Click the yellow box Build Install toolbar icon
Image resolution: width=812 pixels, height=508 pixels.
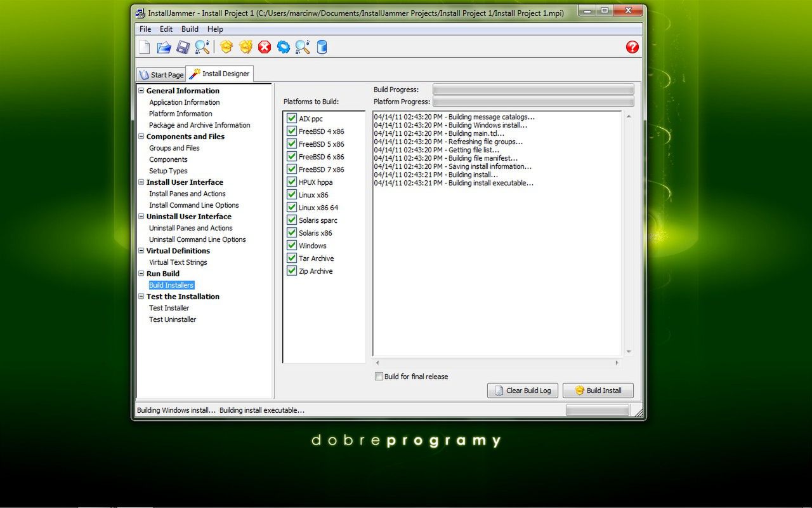(x=226, y=47)
